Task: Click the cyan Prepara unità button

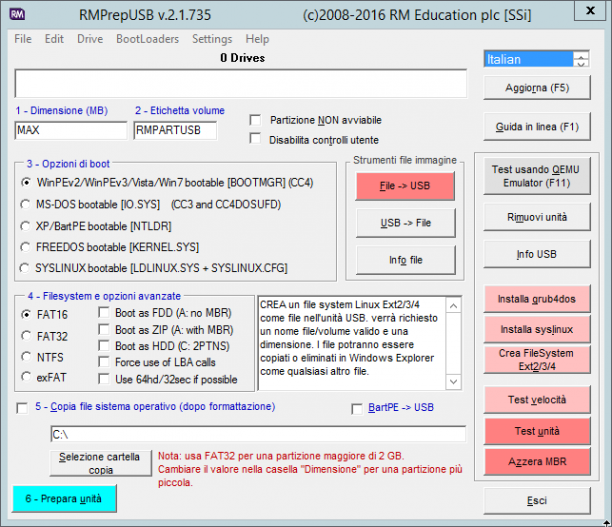Action: [64, 499]
